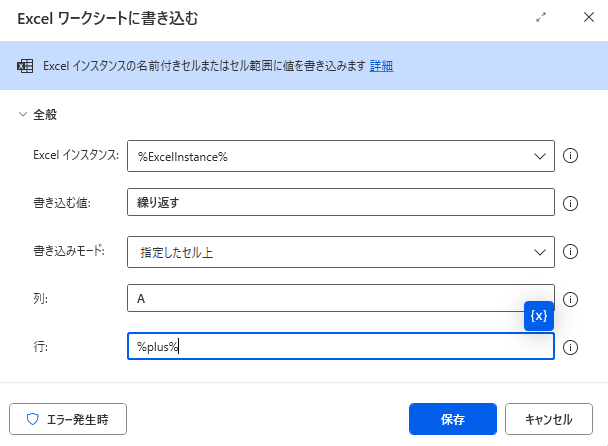Close the Excel write dialog
This screenshot has height=446, width=608.
tap(589, 17)
